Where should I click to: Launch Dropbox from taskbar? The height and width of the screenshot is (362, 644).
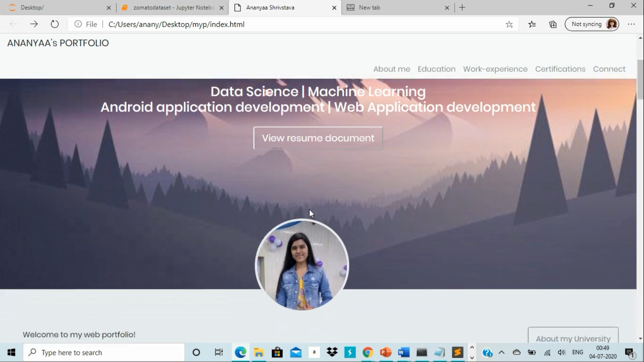[x=332, y=353]
